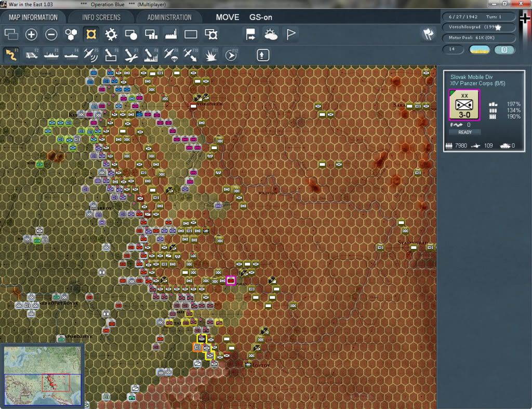This screenshot has width=532, height=409.
Task: Toggle the highlighted yellow enemy hexes icon
Action: pyautogui.click(x=91, y=34)
